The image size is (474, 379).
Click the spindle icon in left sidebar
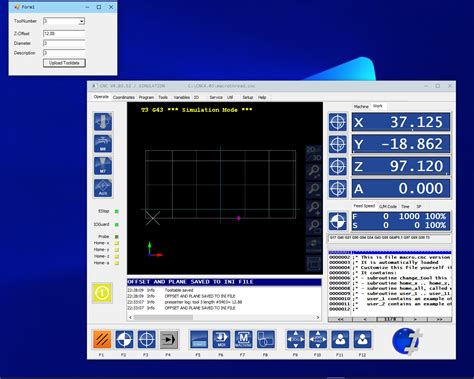[103, 122]
